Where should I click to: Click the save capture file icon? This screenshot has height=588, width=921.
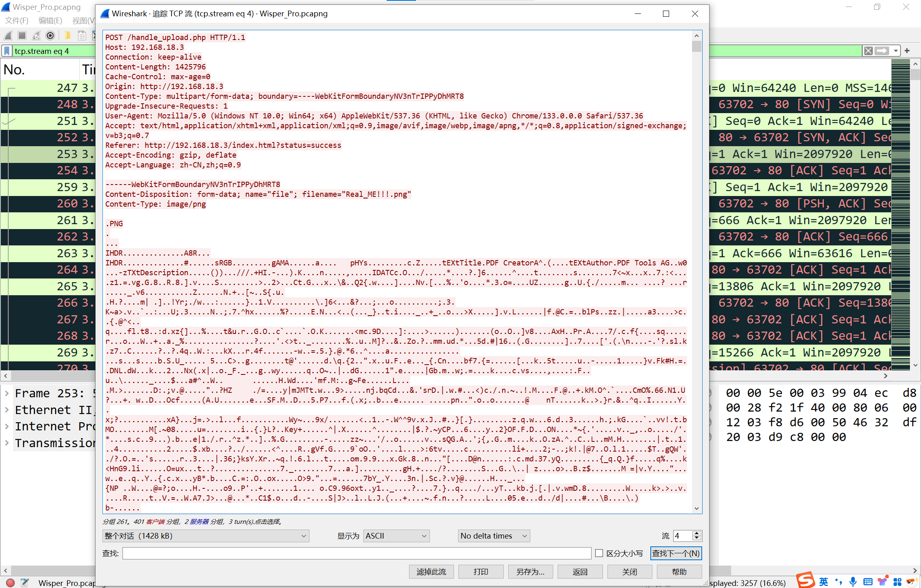pos(82,36)
